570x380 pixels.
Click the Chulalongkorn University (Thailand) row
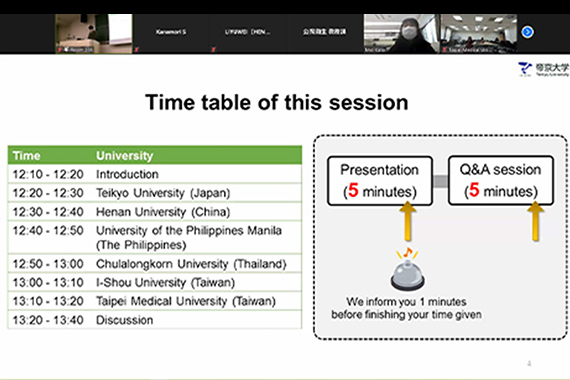(155, 264)
